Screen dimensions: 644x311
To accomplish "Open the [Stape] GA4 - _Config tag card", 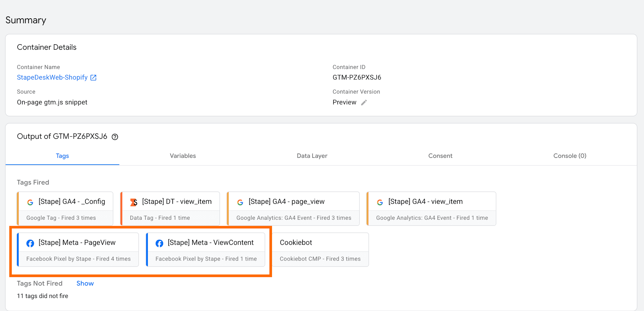I will pyautogui.click(x=65, y=208).
